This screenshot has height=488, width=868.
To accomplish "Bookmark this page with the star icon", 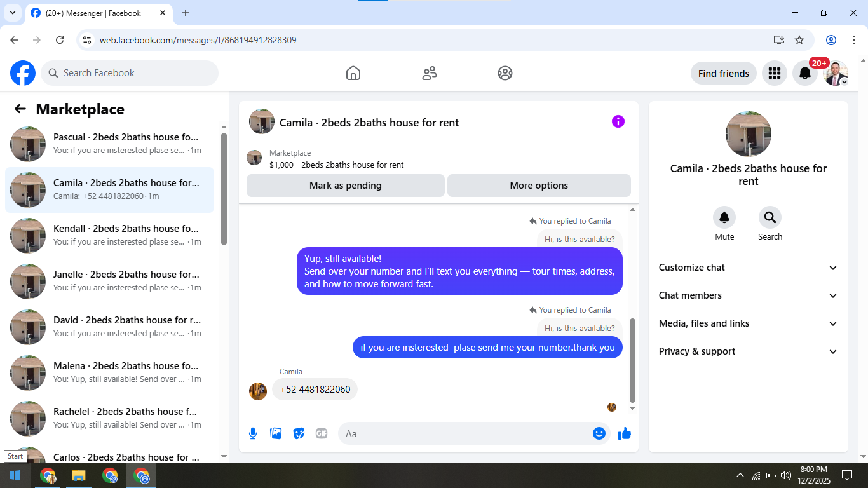I will [x=799, y=40].
